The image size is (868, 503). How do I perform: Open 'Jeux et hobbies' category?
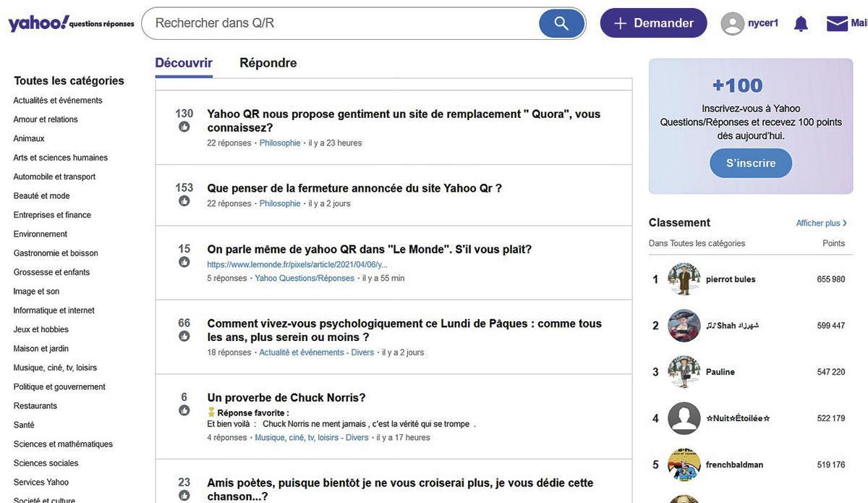(41, 329)
